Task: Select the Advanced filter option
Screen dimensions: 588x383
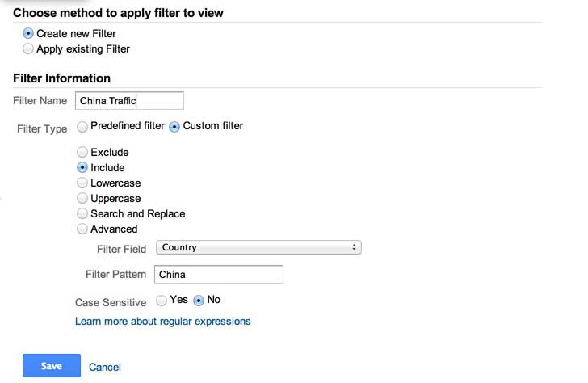Action: [82, 229]
